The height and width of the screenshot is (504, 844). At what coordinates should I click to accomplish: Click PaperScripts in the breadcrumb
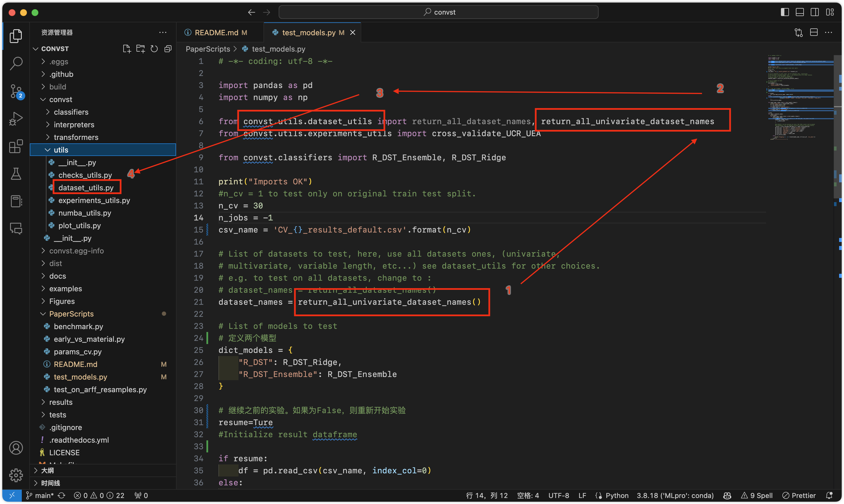tap(208, 49)
